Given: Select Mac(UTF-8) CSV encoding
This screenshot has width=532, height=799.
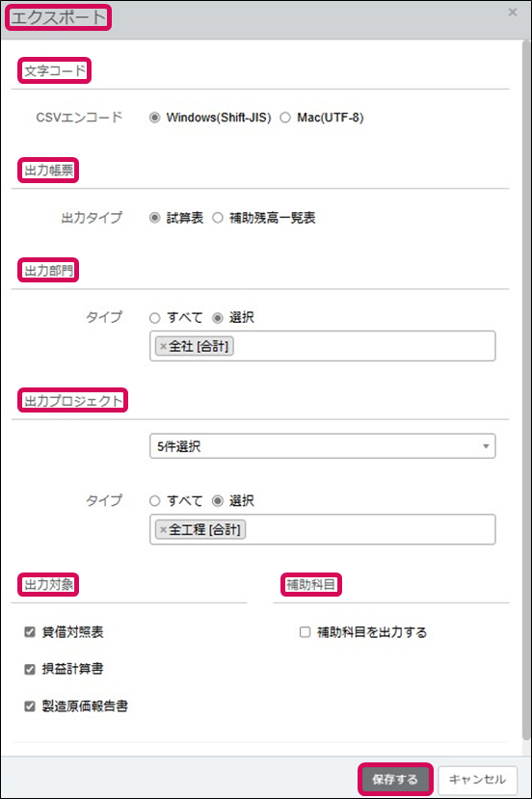Looking at the screenshot, I should click(285, 118).
